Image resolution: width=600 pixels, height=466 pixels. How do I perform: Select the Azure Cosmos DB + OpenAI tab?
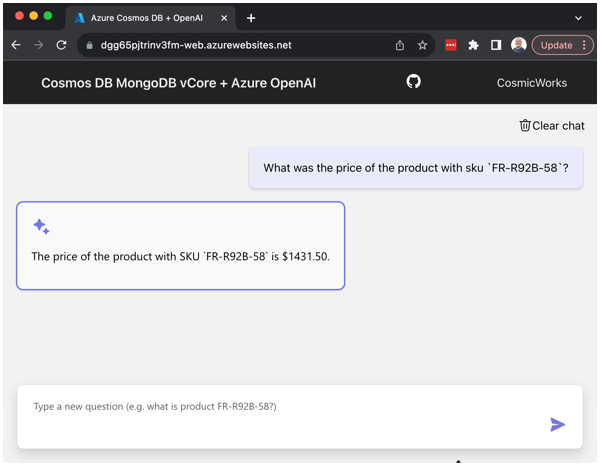coord(150,18)
